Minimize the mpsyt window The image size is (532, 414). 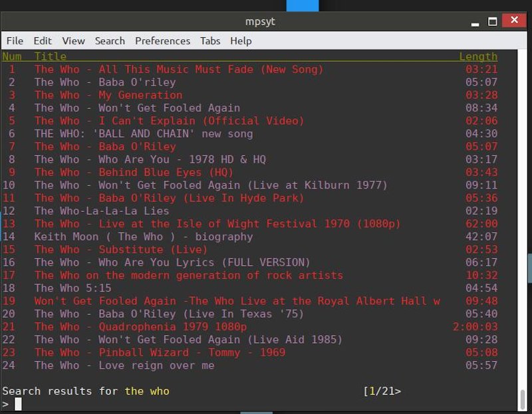click(x=475, y=21)
